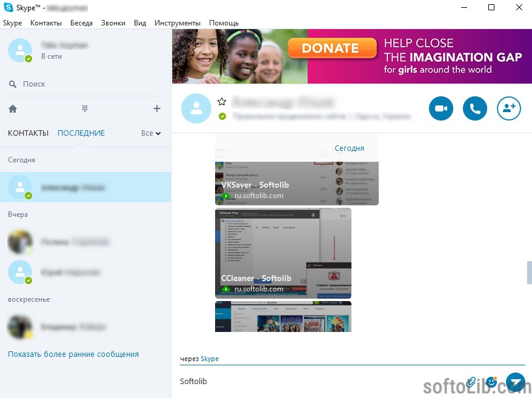Image resolution: width=532 pixels, height=398 pixels.
Task: Switch to the ПОСЛЕДНИЕ tab
Action: [x=81, y=133]
